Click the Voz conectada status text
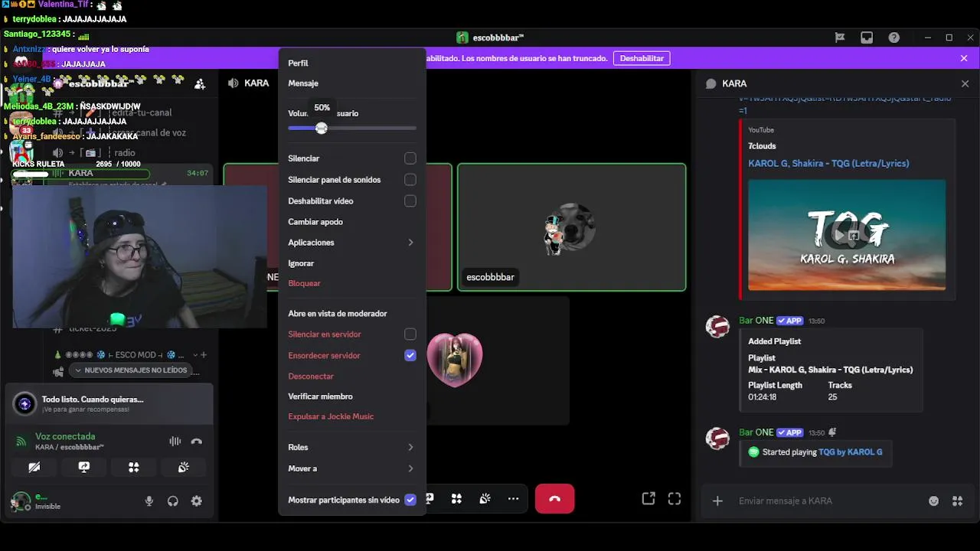This screenshot has height=551, width=980. (x=65, y=436)
